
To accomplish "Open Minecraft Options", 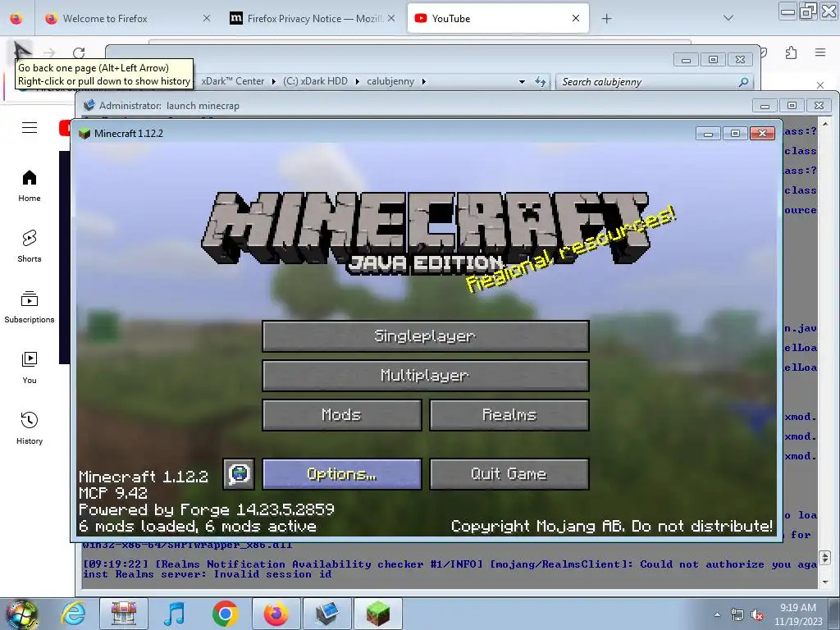I will 342,473.
